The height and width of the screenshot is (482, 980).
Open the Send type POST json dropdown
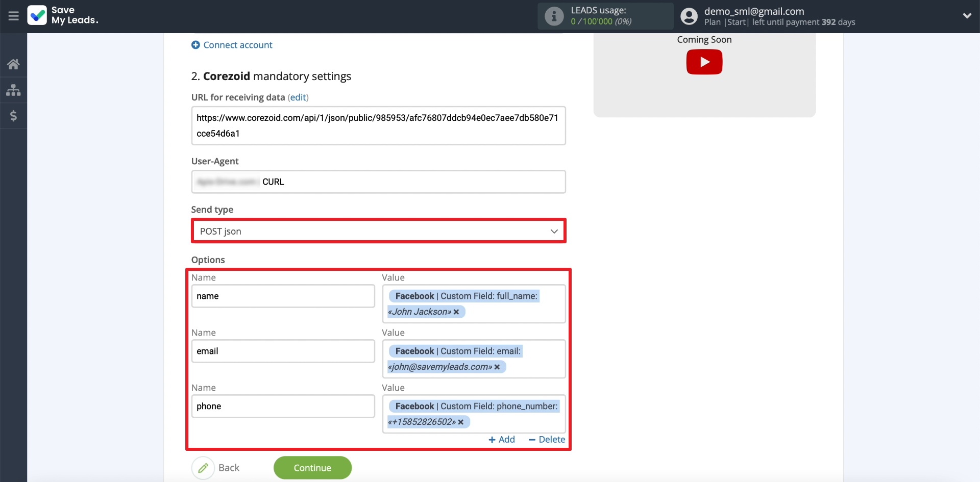[378, 231]
